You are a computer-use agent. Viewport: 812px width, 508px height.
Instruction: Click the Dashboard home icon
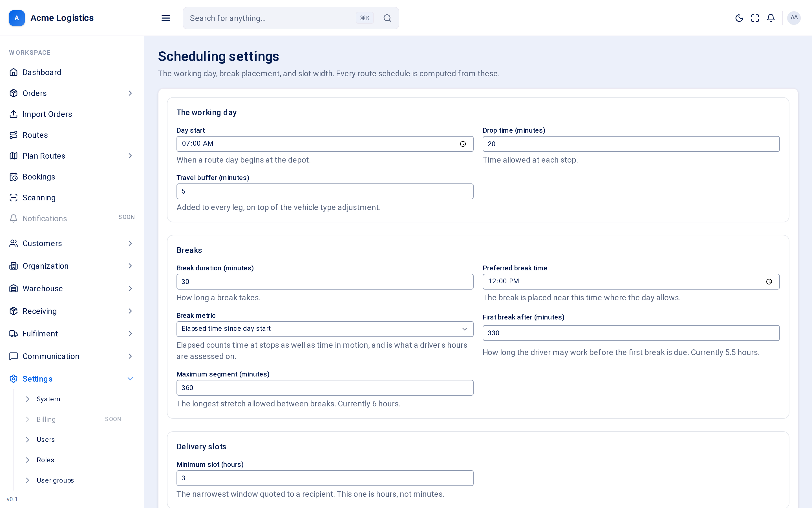click(14, 72)
